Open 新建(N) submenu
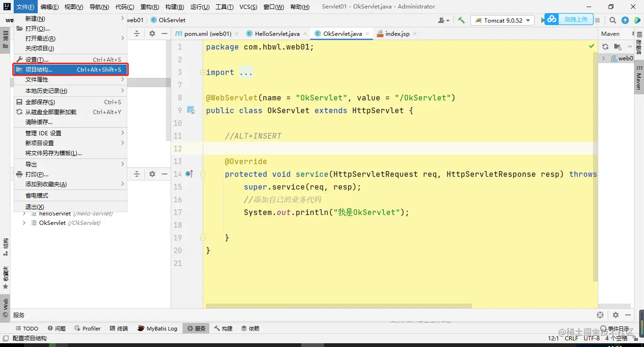This screenshot has width=644, height=347. coord(70,18)
